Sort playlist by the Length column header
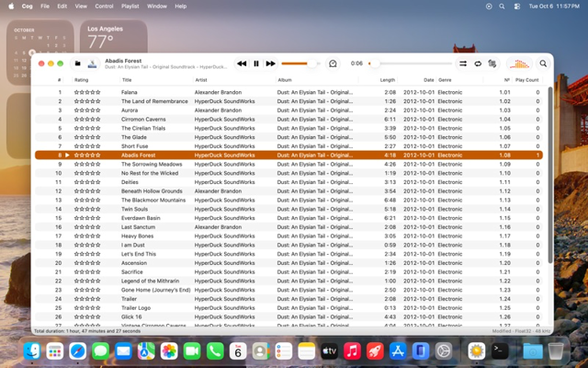This screenshot has width=588, height=368. (x=378, y=80)
